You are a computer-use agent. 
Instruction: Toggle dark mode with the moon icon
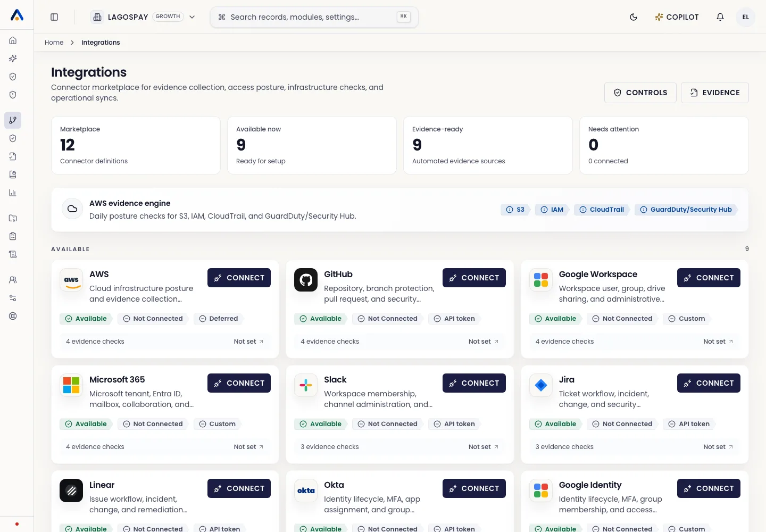click(x=634, y=17)
